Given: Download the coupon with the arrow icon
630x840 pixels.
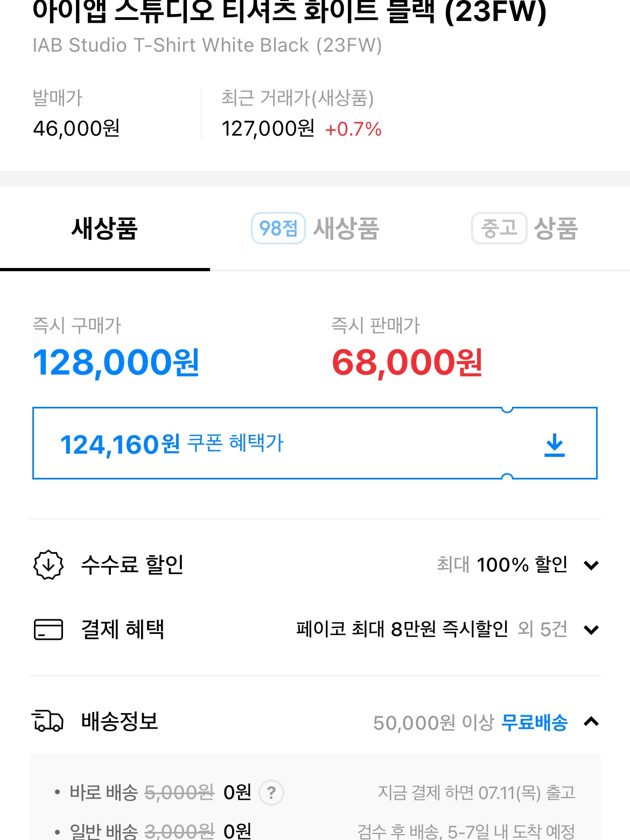Looking at the screenshot, I should pos(554,445).
